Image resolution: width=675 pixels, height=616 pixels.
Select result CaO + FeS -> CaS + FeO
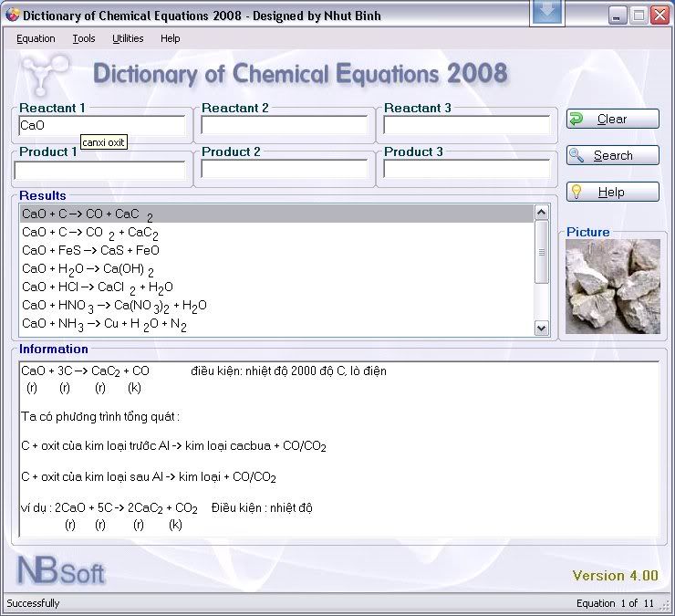[x=276, y=251]
